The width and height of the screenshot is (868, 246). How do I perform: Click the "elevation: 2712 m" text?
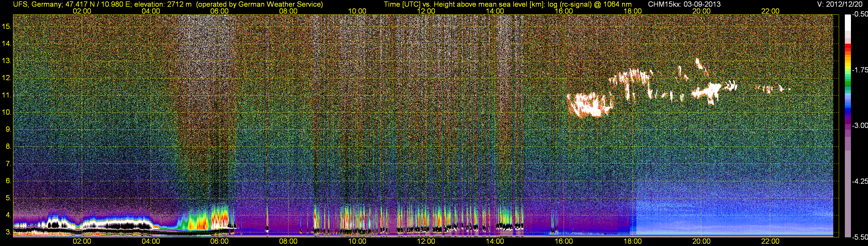(163, 4)
